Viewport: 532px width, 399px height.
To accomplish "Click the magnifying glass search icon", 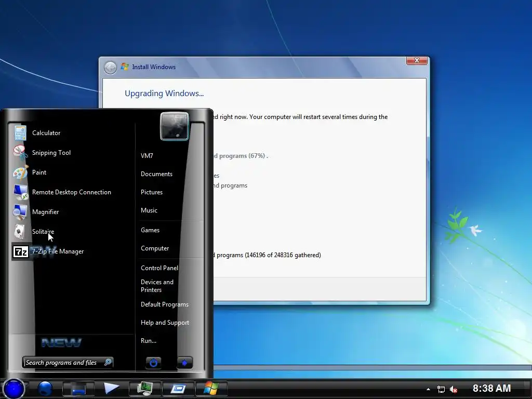I will [x=108, y=362].
